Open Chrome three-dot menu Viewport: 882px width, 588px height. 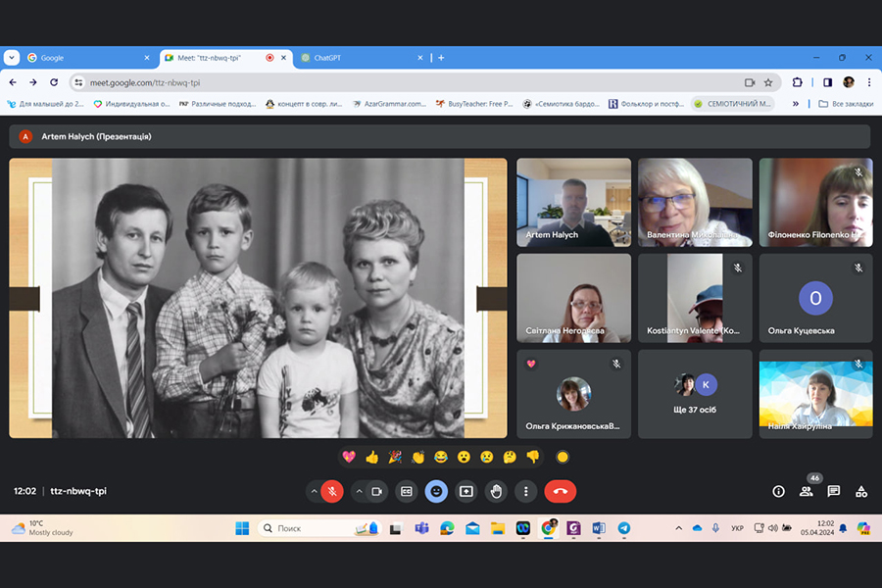pos(869,82)
